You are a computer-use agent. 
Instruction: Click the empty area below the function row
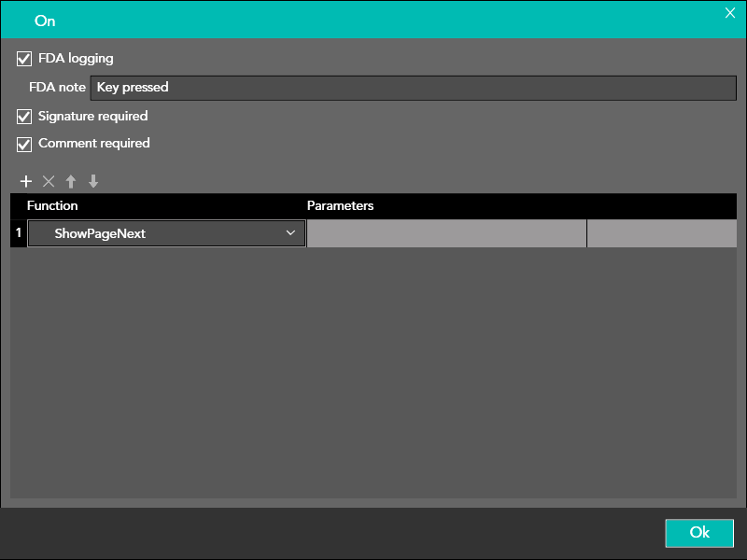coord(373,373)
